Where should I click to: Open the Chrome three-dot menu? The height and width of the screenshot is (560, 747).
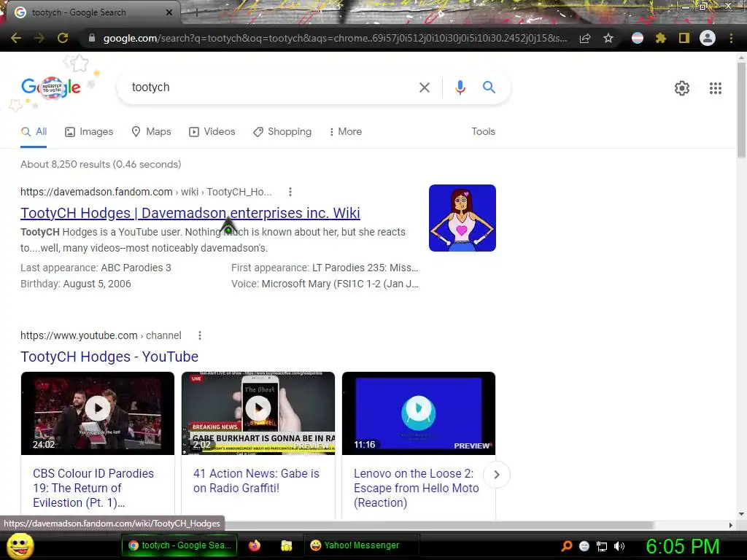731,38
